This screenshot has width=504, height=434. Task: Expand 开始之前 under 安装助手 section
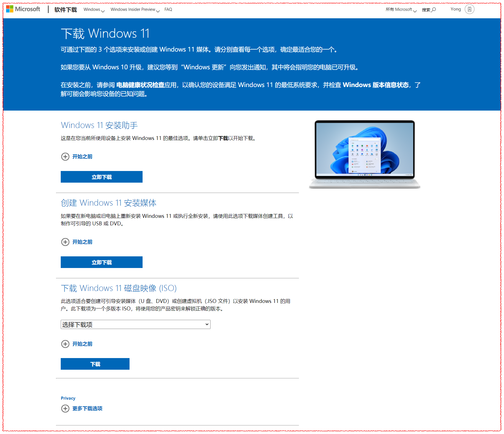82,157
